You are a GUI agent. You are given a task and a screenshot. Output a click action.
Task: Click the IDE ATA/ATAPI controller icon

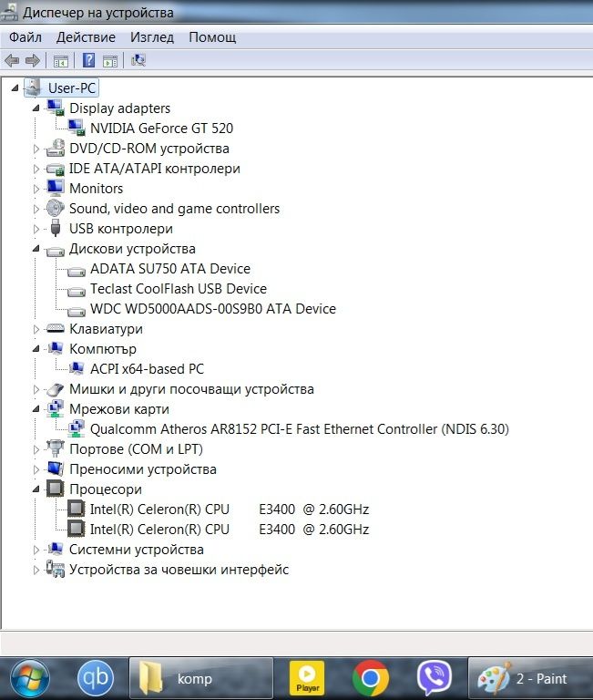[56, 169]
